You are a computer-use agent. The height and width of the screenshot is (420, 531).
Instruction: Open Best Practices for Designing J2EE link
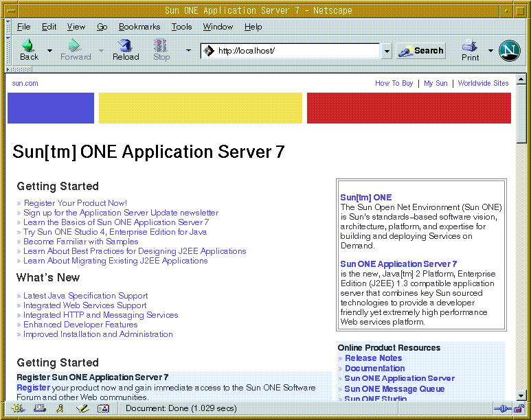point(135,251)
